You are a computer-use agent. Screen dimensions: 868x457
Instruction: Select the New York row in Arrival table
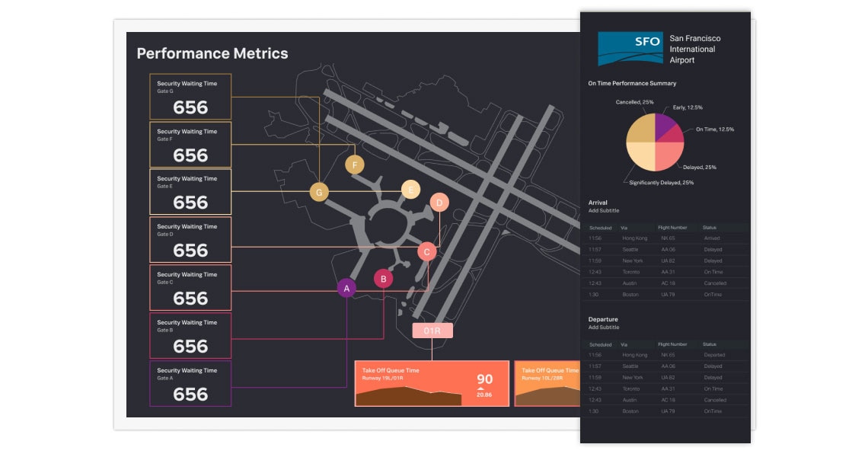[x=666, y=261]
